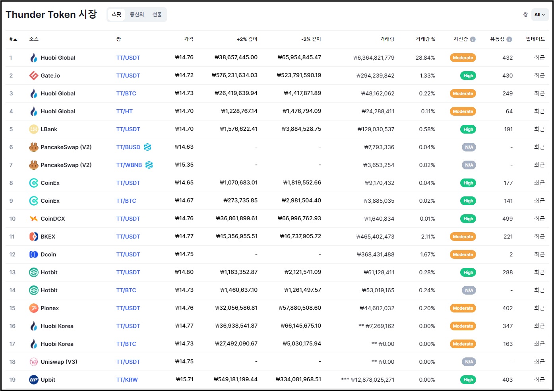This screenshot has height=392, width=554.
Task: Click the Upbit exchange name
Action: tap(48, 380)
